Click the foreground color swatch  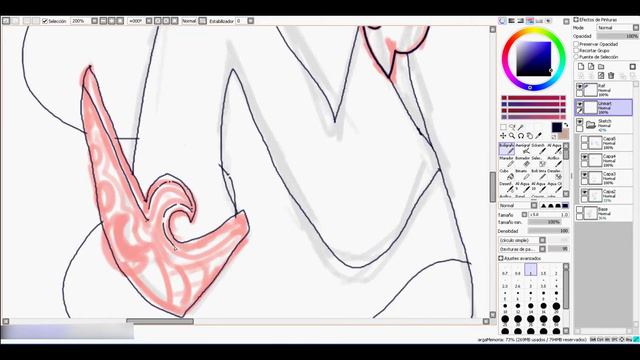click(556, 127)
